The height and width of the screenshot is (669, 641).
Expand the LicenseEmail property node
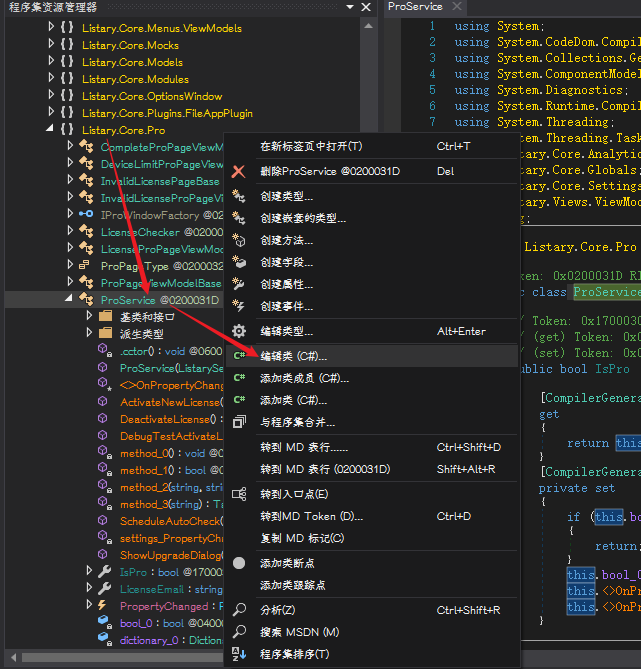[x=89, y=588]
